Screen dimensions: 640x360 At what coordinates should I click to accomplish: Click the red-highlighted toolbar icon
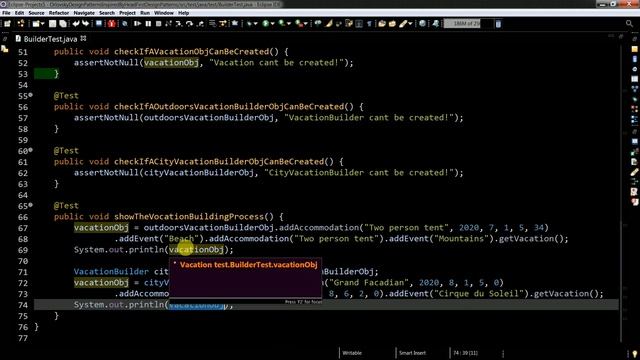click(x=111, y=24)
